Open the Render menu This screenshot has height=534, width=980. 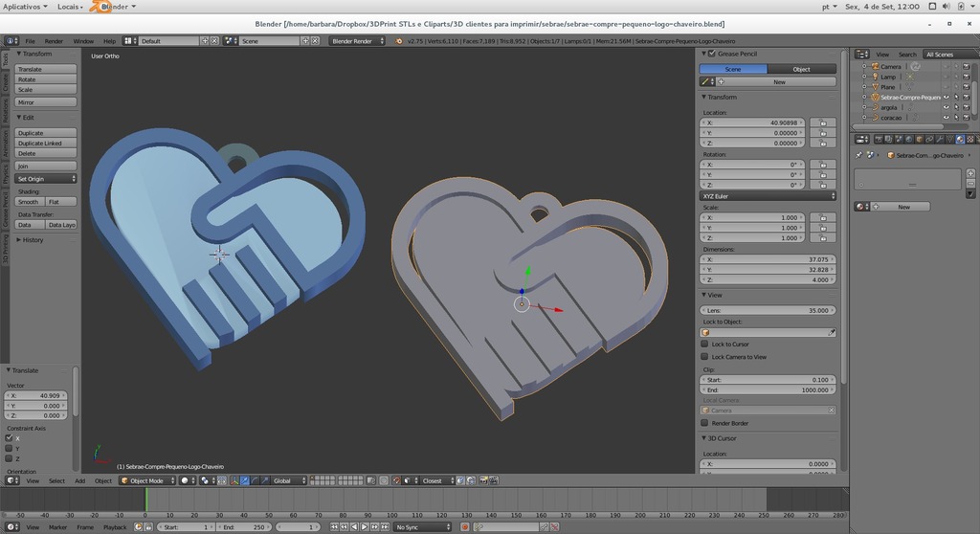pos(54,40)
